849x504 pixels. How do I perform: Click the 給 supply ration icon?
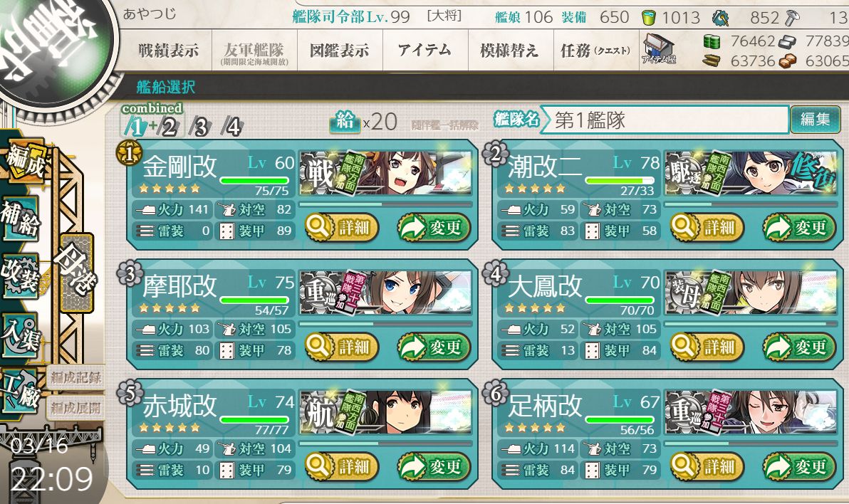click(x=344, y=122)
